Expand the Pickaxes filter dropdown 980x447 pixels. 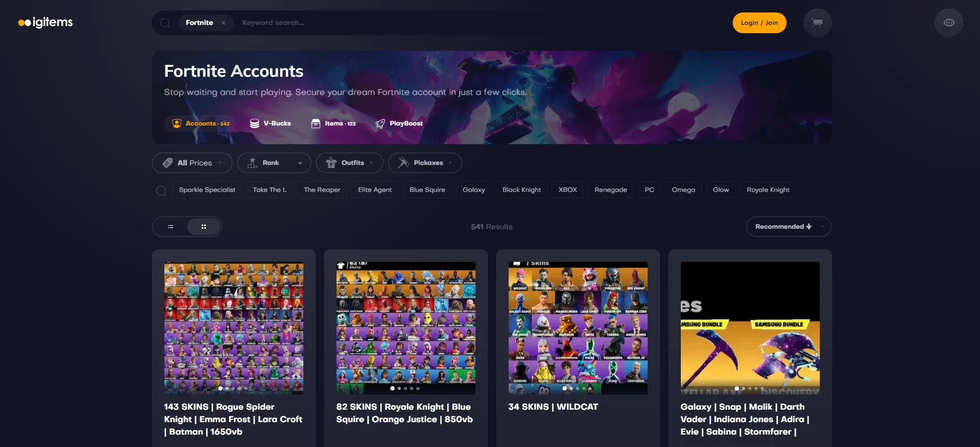[x=425, y=163]
